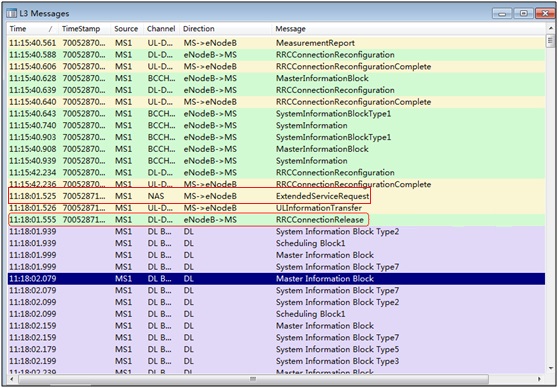Minimize the L3 Messages window

502,14
